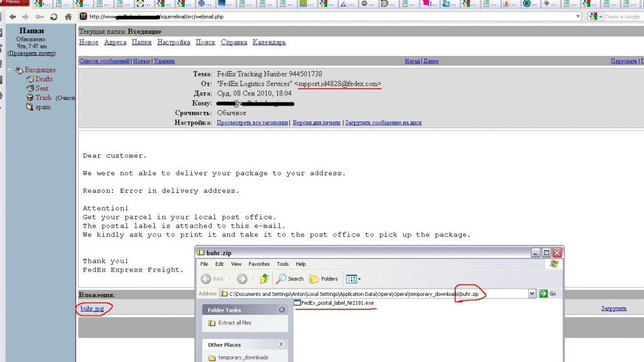Click Загрузить next to the attachment

click(614, 308)
